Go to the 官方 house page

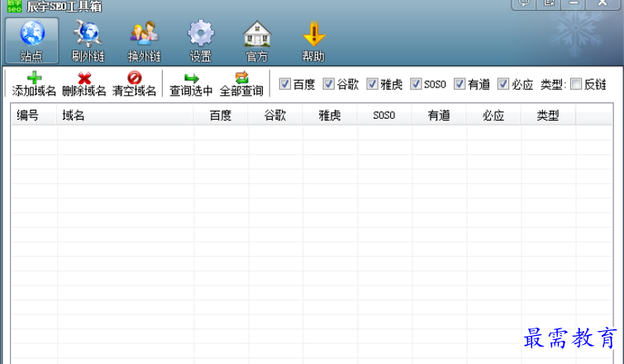click(x=257, y=41)
